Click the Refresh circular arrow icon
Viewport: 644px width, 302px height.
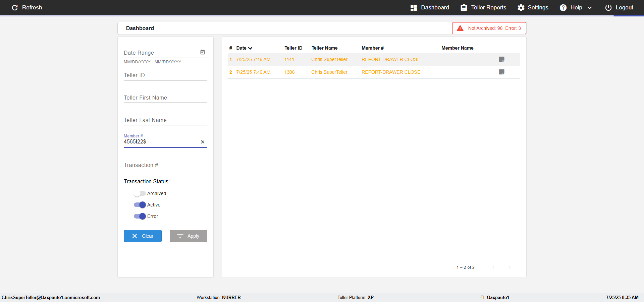click(x=15, y=8)
